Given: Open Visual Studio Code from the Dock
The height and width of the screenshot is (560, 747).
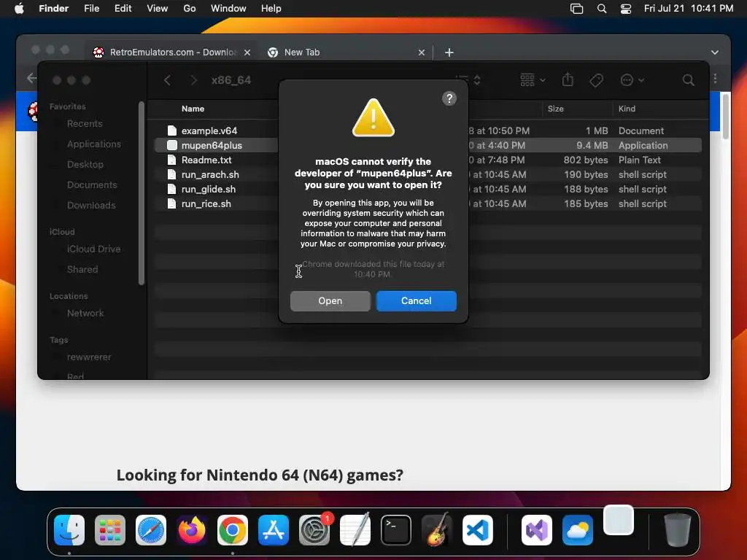Looking at the screenshot, I should (477, 530).
